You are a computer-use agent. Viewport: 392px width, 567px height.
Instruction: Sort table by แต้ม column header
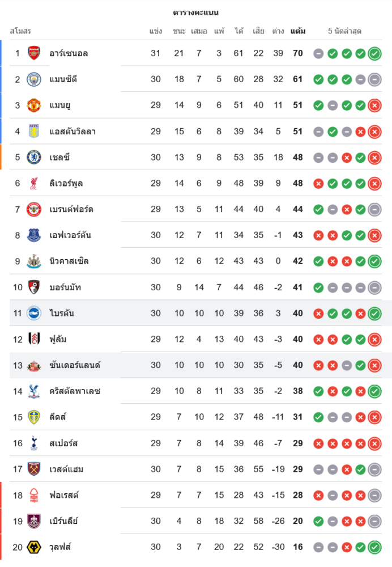[298, 31]
